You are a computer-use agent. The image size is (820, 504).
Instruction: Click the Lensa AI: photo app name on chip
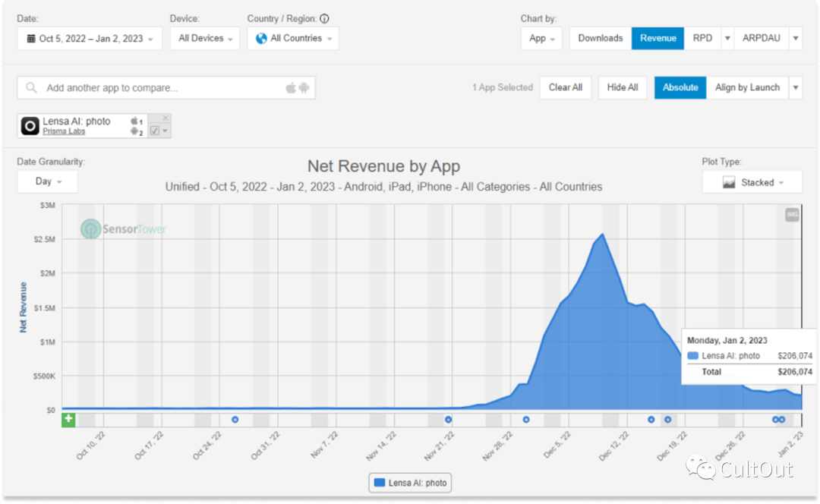click(x=77, y=121)
